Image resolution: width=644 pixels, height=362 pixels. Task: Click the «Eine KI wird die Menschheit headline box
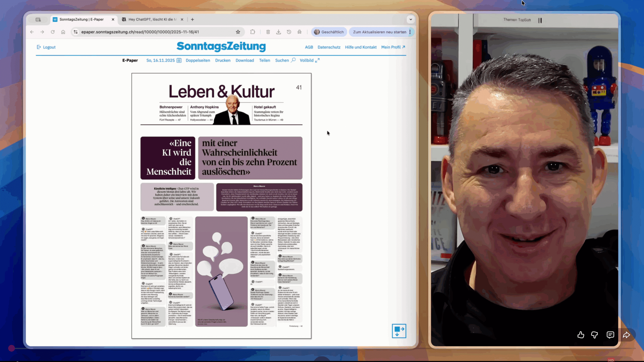point(168,158)
